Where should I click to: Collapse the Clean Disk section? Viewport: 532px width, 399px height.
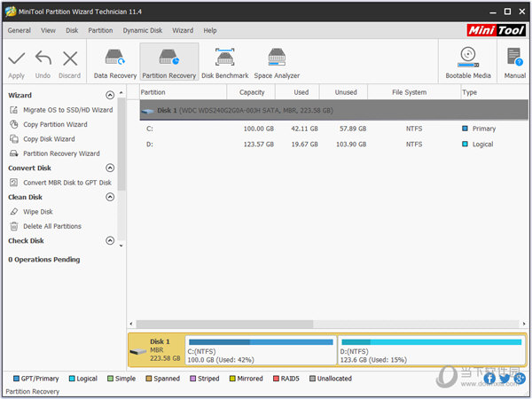coord(110,197)
